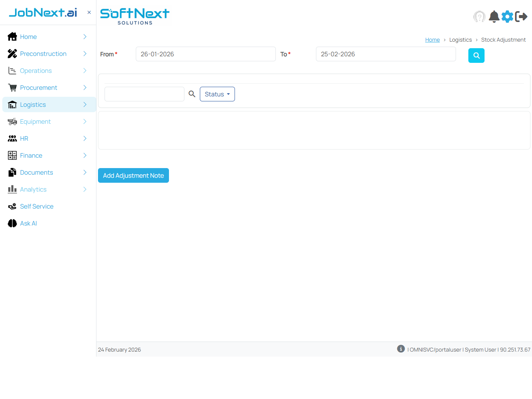Click the From date field

click(x=205, y=54)
